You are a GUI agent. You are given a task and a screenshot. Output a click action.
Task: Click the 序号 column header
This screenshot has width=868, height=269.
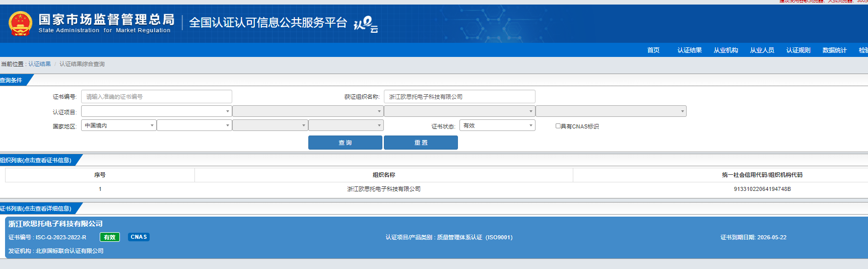[x=100, y=175]
